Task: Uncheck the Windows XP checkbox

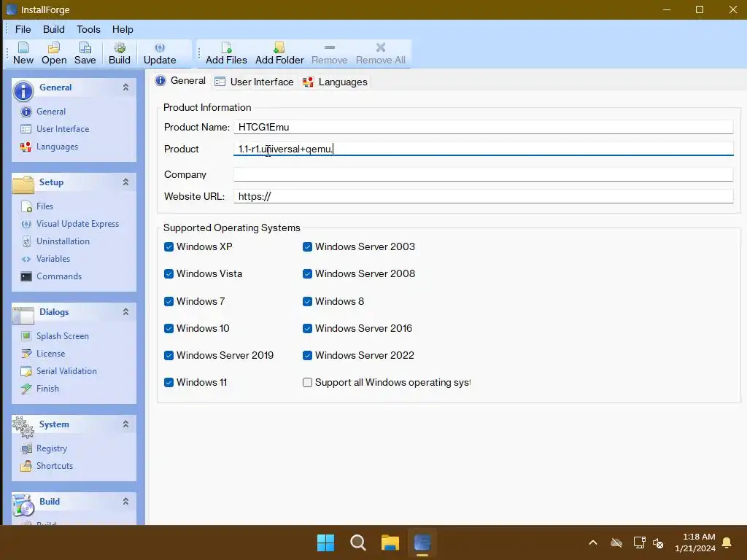Action: pyautogui.click(x=169, y=246)
